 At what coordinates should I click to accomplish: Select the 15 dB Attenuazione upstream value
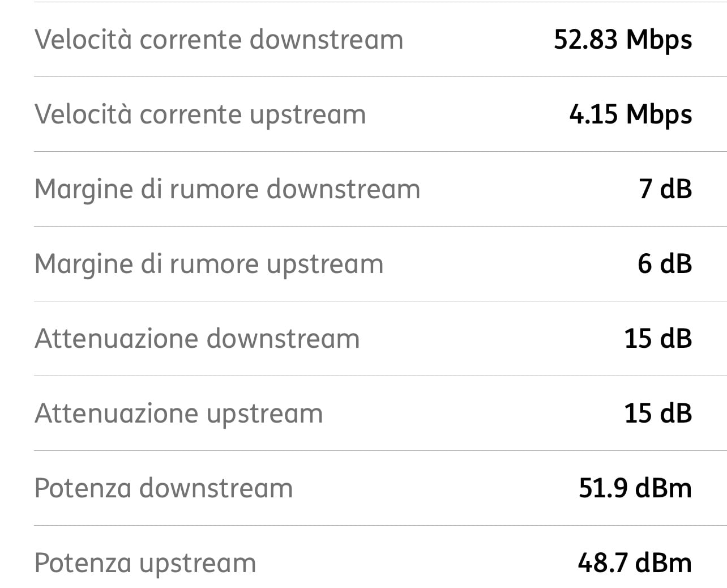coord(658,414)
